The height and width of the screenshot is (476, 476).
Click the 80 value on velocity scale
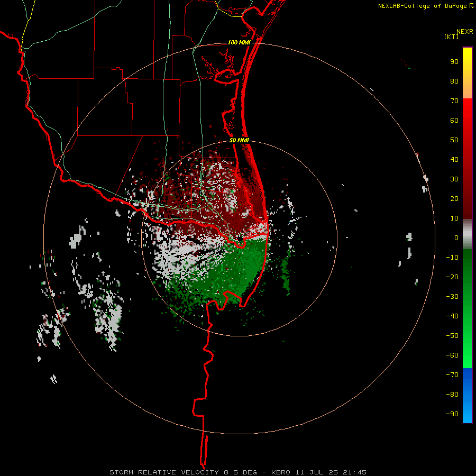coord(454,81)
